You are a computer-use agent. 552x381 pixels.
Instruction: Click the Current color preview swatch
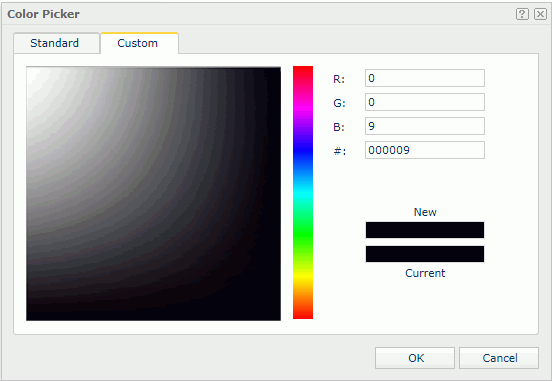425,254
